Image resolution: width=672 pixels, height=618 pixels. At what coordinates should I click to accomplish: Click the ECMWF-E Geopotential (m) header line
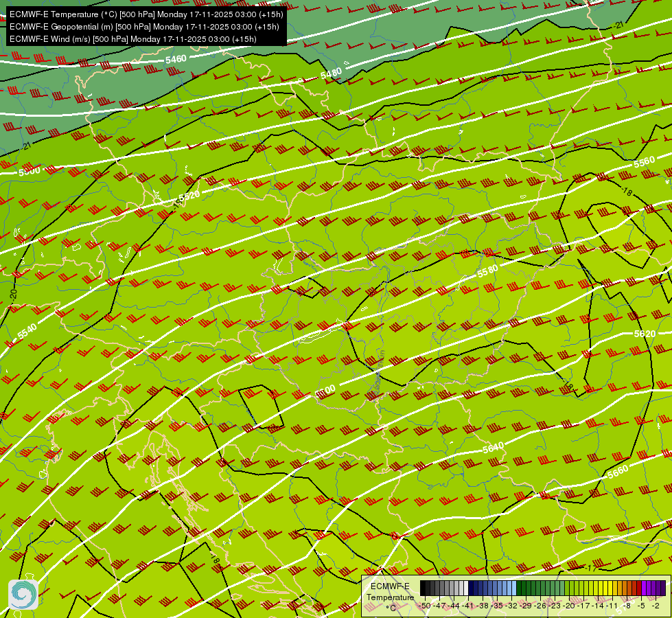tap(144, 27)
